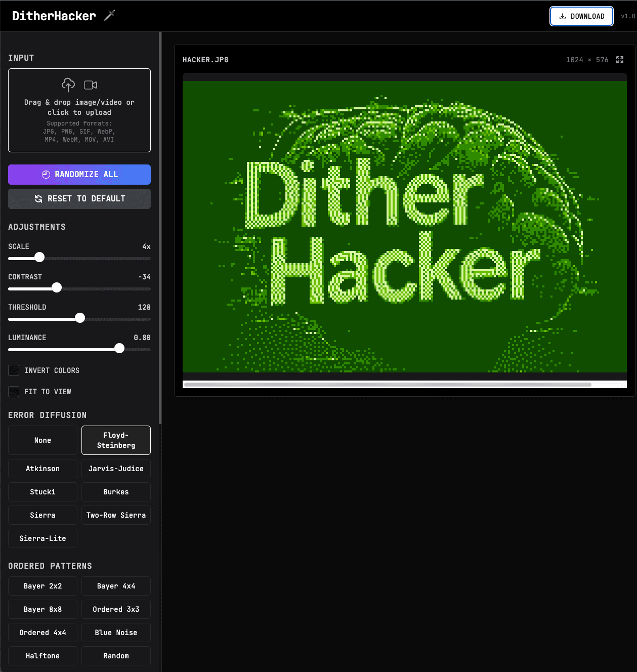Select the Atkinson error diffusion mode

point(43,469)
